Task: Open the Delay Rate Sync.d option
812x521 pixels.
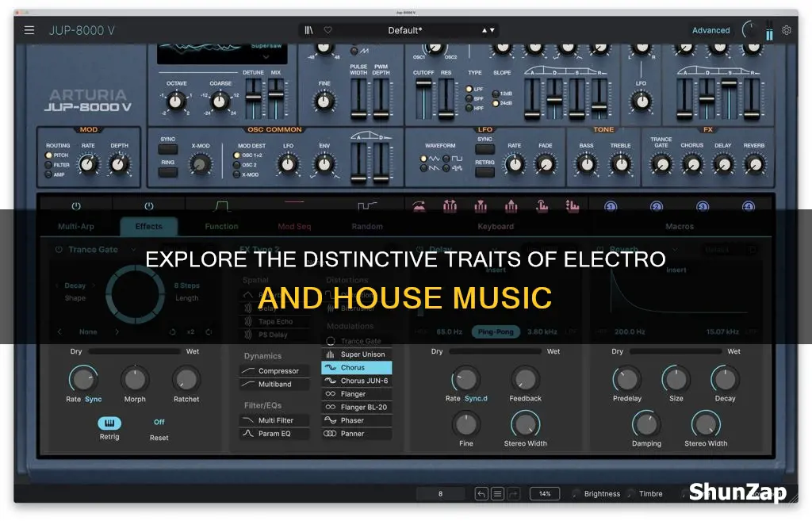Action: [476, 398]
